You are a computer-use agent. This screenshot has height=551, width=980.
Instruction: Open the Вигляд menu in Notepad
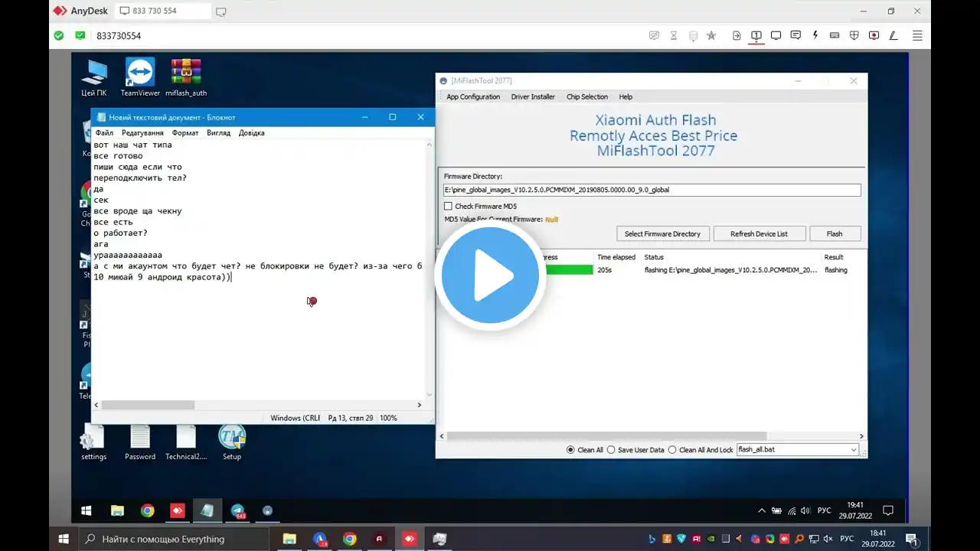(x=218, y=132)
